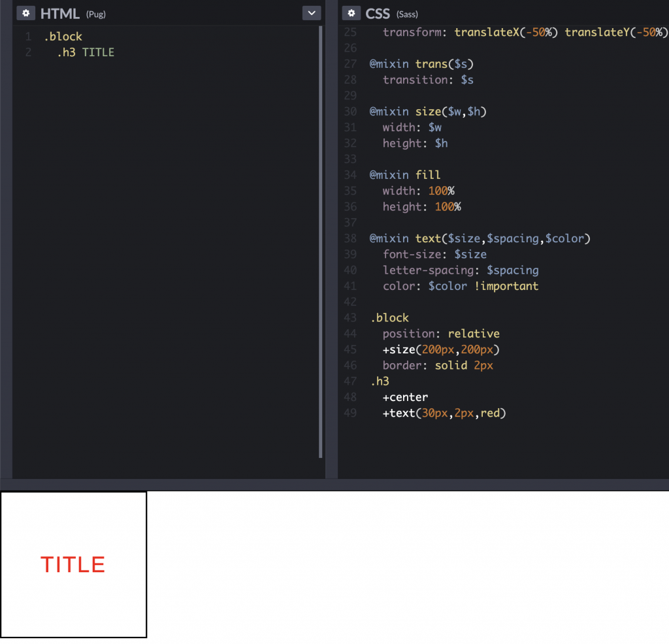Place cursor on the .block line in HTML
Image resolution: width=669 pixels, height=644 pixels.
coord(63,37)
